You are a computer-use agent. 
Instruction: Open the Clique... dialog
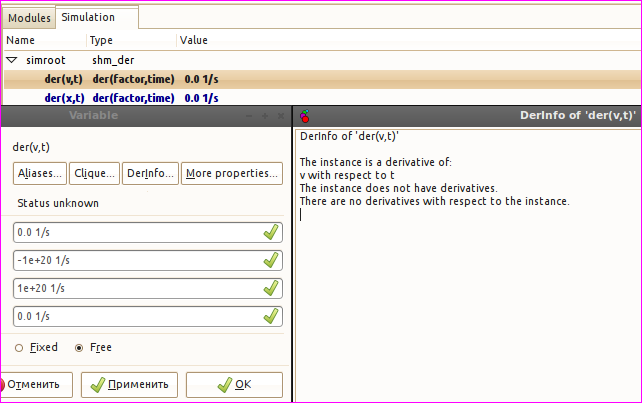pyautogui.click(x=95, y=173)
